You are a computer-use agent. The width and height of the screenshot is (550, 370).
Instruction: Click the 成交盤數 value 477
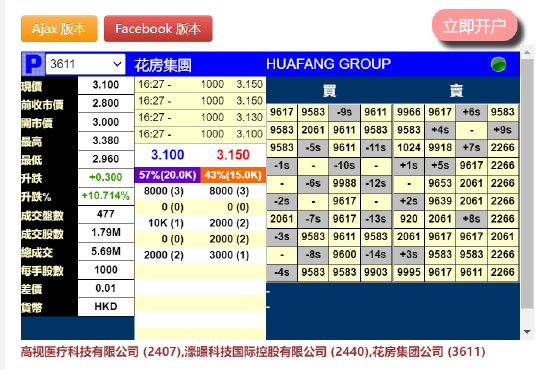pos(106,214)
